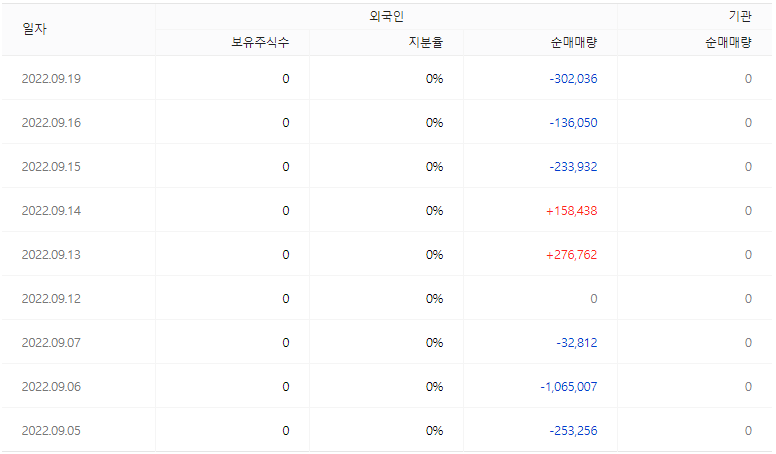Click the 순매매량 header under 외국인

(x=574, y=43)
